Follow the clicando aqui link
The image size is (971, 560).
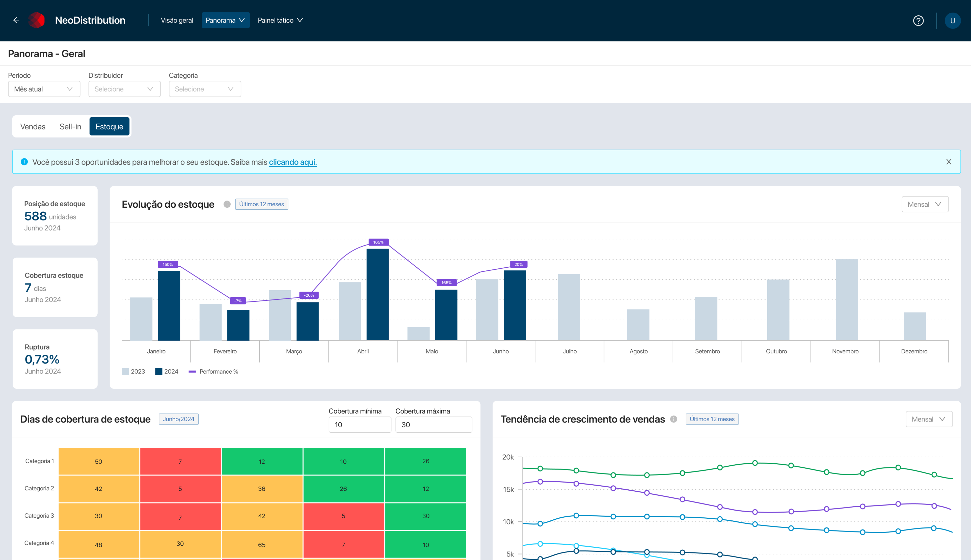293,162
